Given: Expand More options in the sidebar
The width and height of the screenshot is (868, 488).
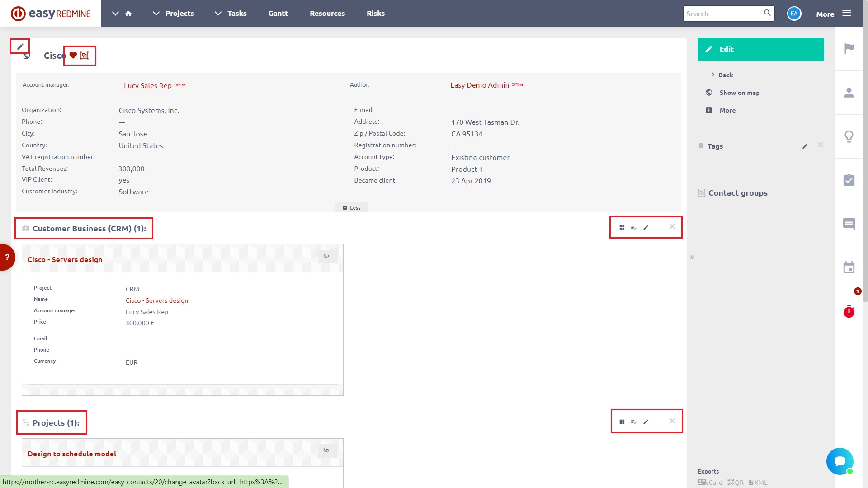Looking at the screenshot, I should tap(727, 110).
